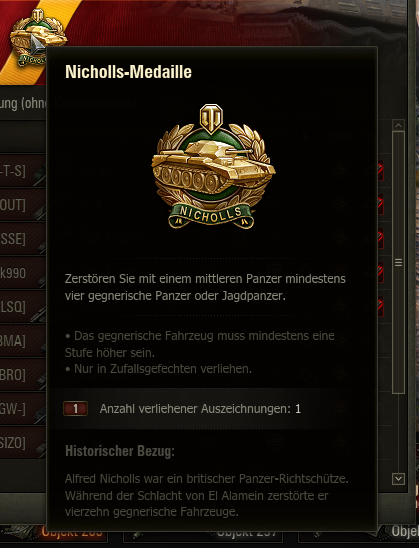Click the large golden Nicholls tank medal
This screenshot has height=548, width=419.
[213, 166]
